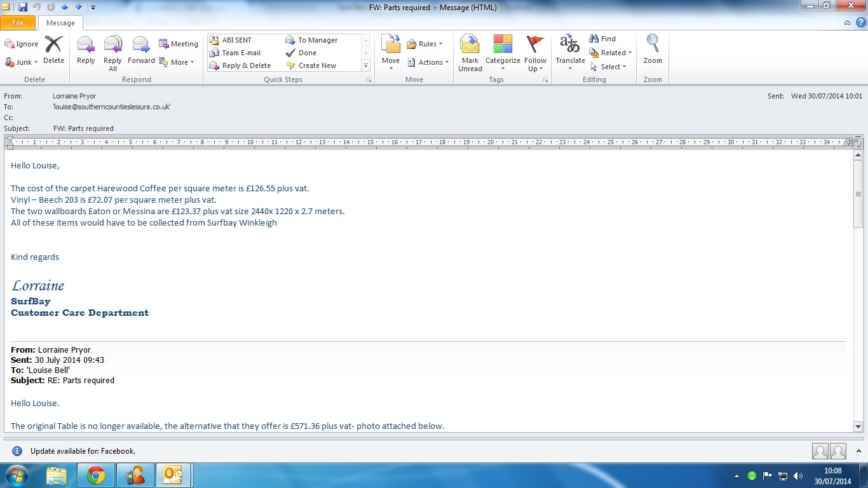This screenshot has height=488, width=868.
Task: Mark the message as Unread
Action: tap(470, 53)
